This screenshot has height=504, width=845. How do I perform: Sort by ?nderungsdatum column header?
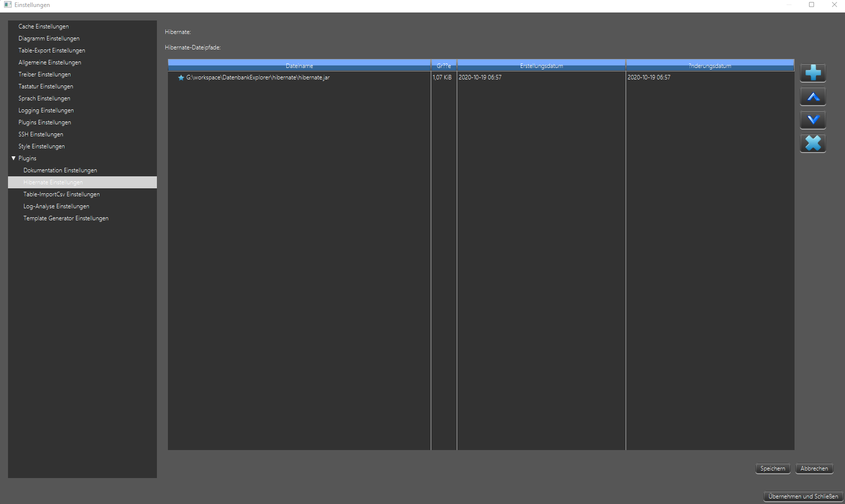[x=710, y=65]
